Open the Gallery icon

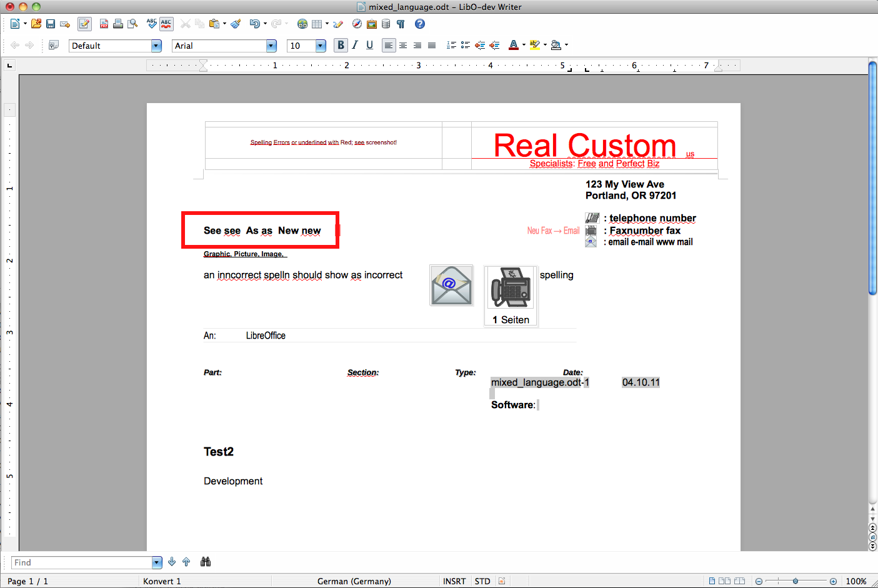(x=371, y=24)
